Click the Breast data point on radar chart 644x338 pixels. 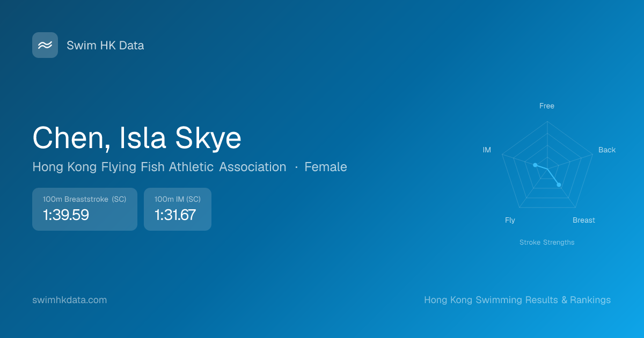[559, 185]
